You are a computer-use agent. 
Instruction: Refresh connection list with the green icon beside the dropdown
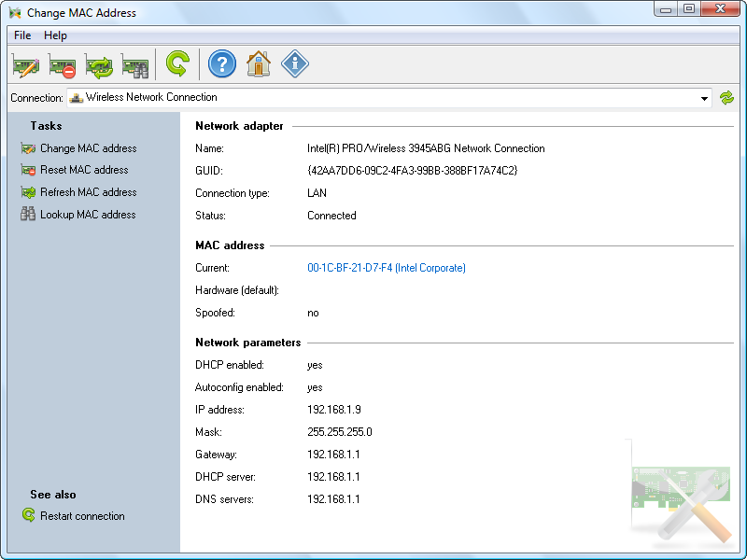[727, 98]
